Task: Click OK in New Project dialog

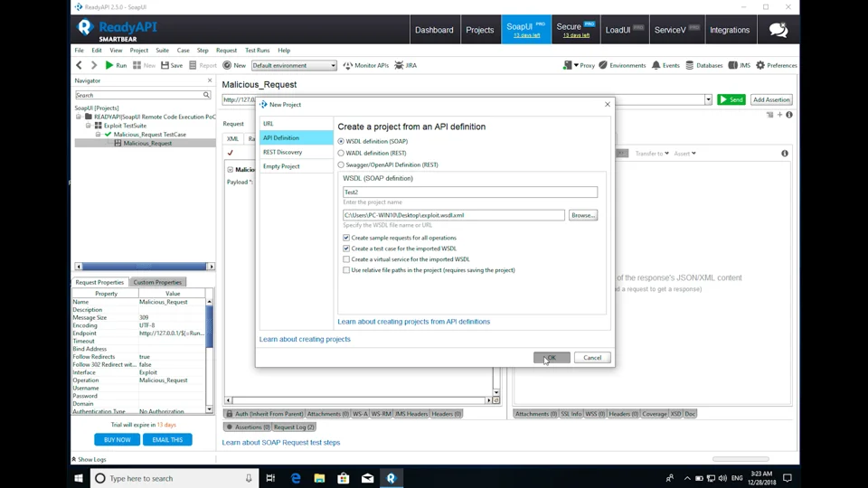Action: pyautogui.click(x=552, y=358)
